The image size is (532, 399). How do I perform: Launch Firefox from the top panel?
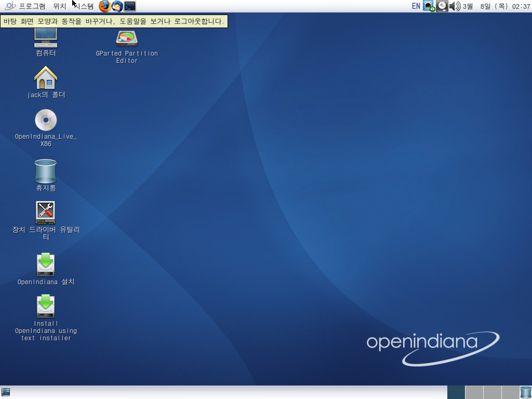point(105,6)
